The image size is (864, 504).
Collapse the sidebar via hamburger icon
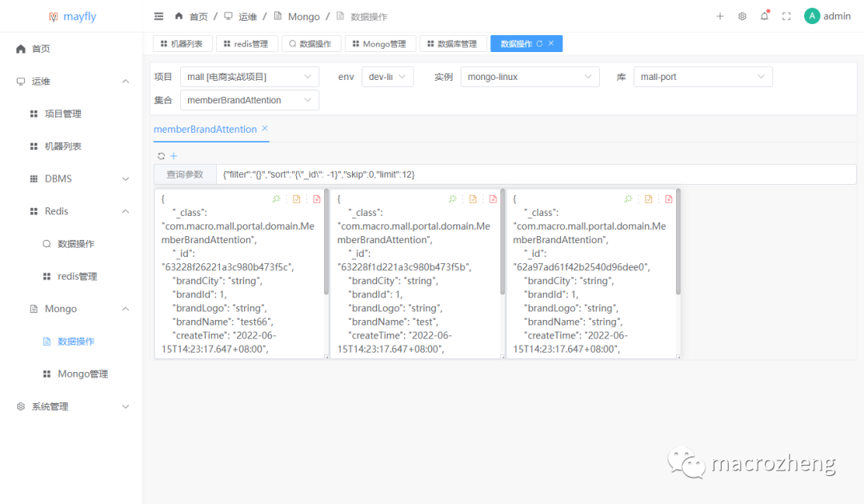(158, 15)
